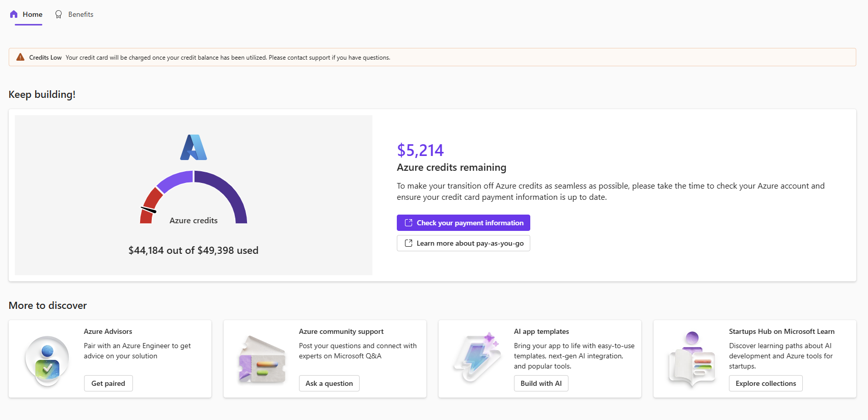Viewport: 868px width, 420px height.
Task: Open Explore collections
Action: (766, 383)
